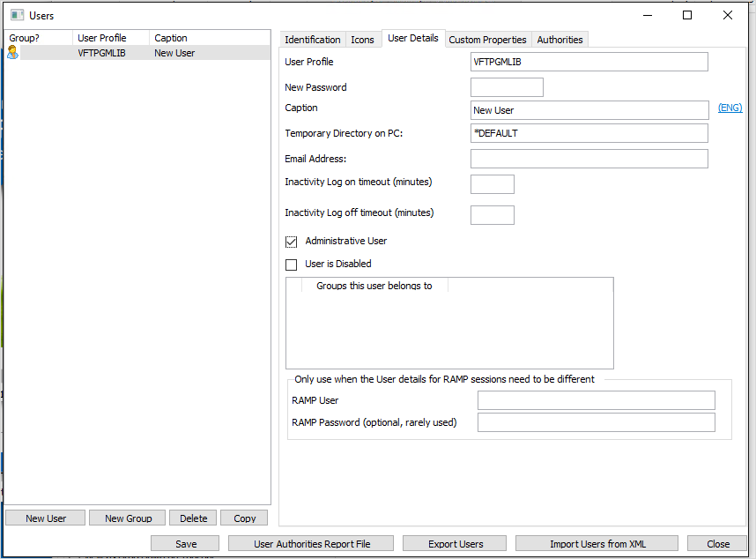Focus the New Password field

pos(507,87)
